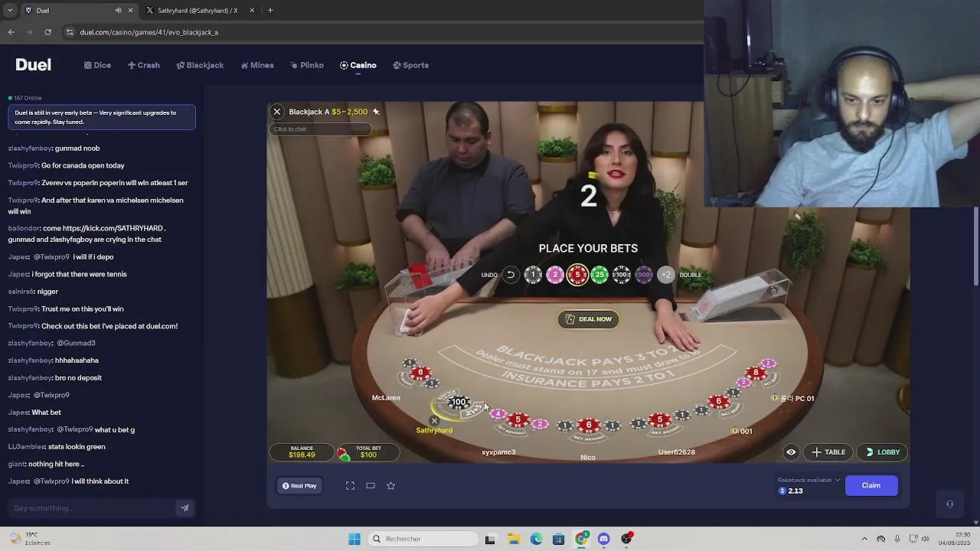Select the pink 2 value chip
Viewport: 980px width, 551px height.
pyautogui.click(x=555, y=275)
